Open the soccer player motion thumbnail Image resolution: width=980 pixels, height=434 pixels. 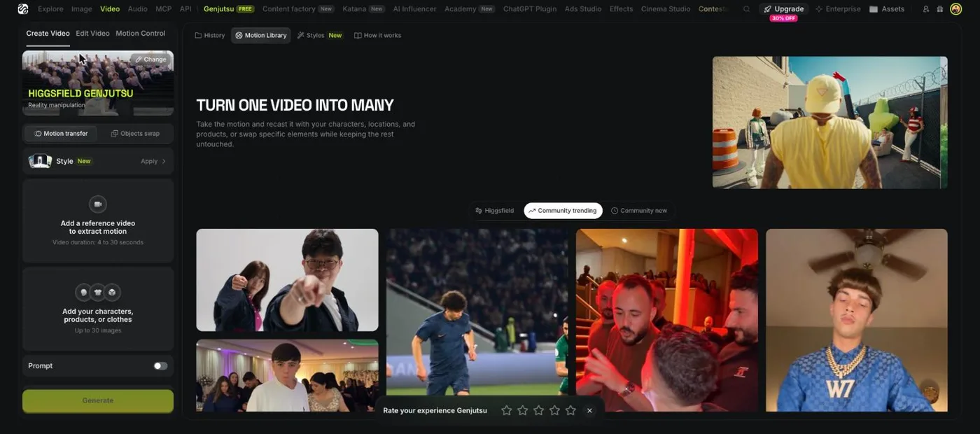[x=477, y=320]
